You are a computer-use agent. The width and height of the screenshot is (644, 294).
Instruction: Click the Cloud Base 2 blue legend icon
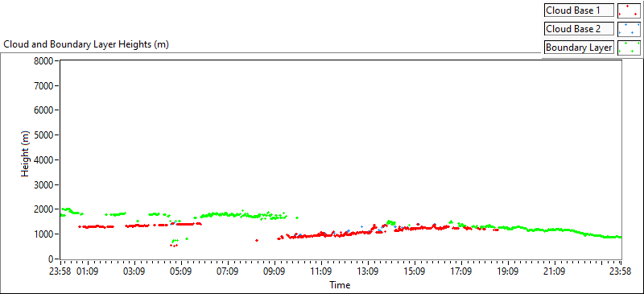(629, 29)
